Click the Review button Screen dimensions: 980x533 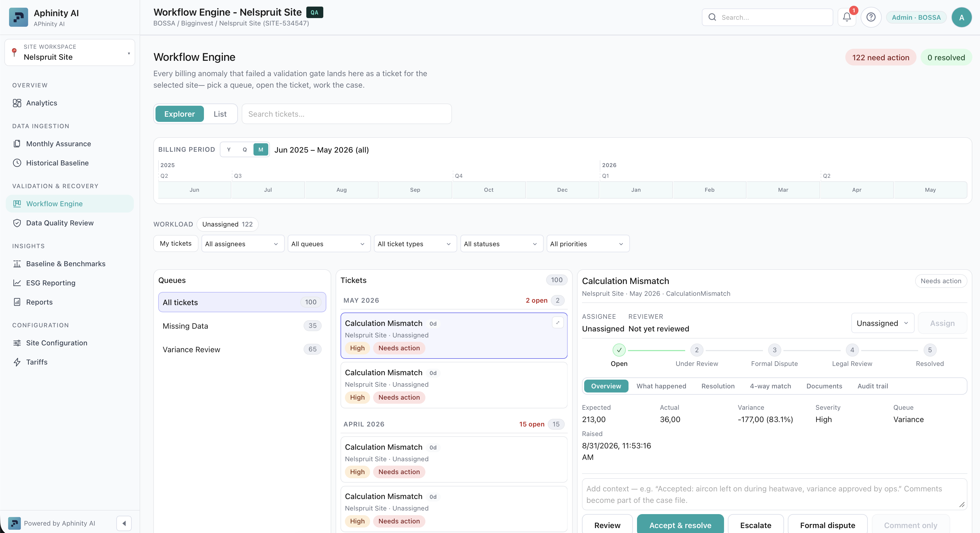[x=607, y=525]
